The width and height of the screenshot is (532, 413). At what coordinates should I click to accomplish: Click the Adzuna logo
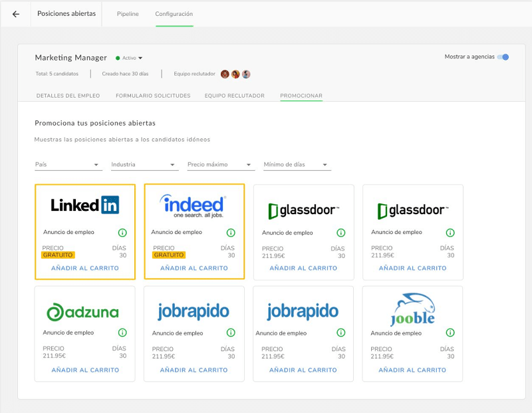85,310
